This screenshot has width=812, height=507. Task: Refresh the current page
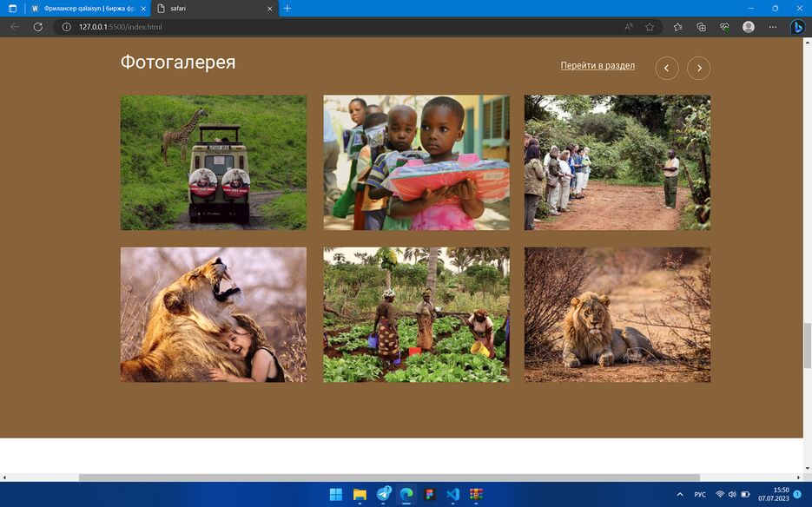coord(38,27)
